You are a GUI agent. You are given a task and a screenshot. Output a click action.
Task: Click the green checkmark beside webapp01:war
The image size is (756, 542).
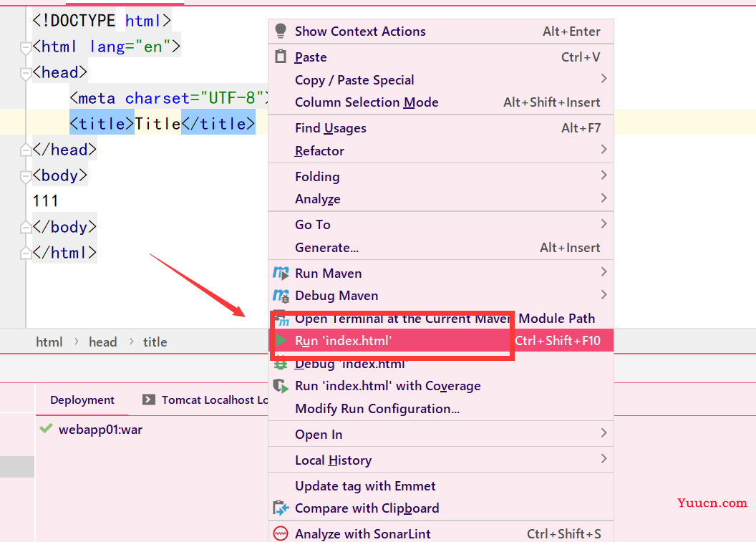(47, 428)
